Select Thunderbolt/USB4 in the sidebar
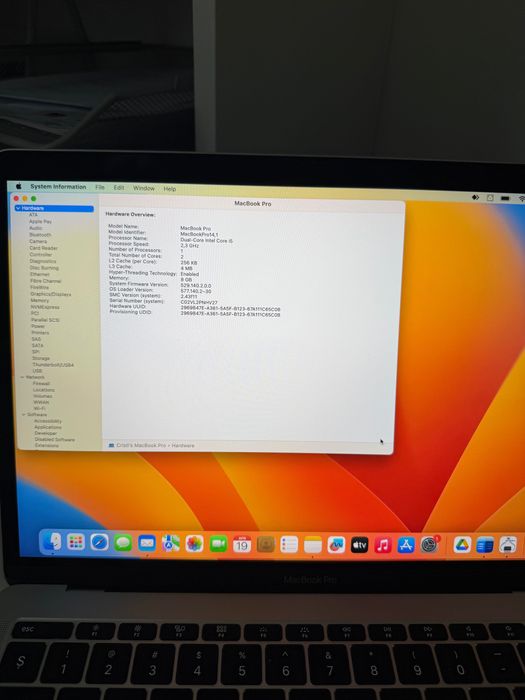Screen dimensions: 525x700 (x=53, y=365)
